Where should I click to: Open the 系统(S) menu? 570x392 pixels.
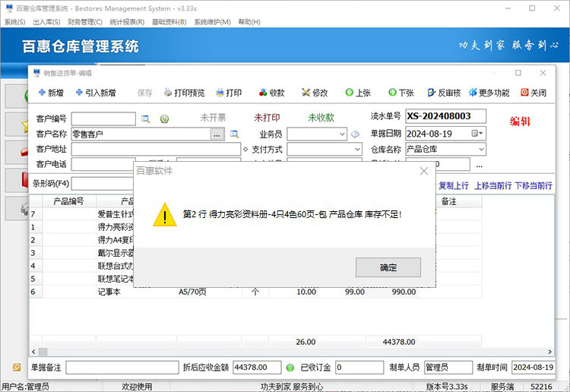point(15,22)
